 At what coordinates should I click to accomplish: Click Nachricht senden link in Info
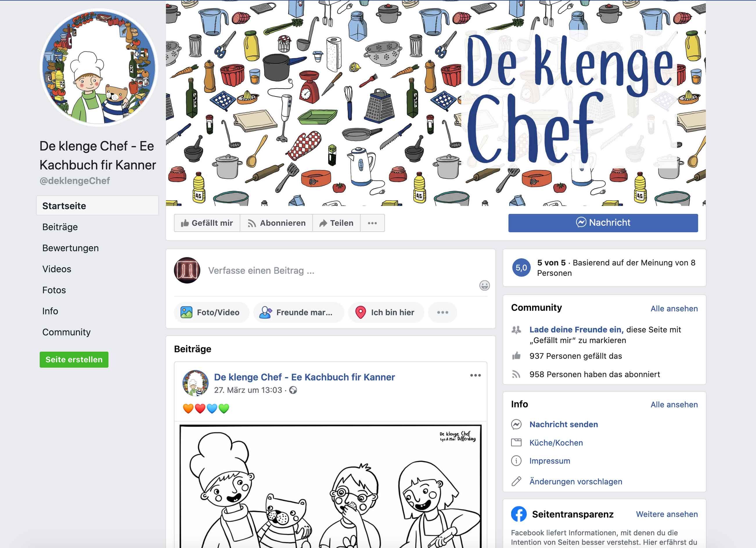click(564, 424)
